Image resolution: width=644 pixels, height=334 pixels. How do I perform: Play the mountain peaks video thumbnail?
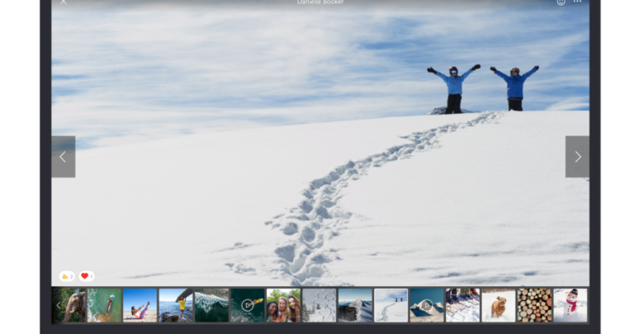(x=427, y=305)
